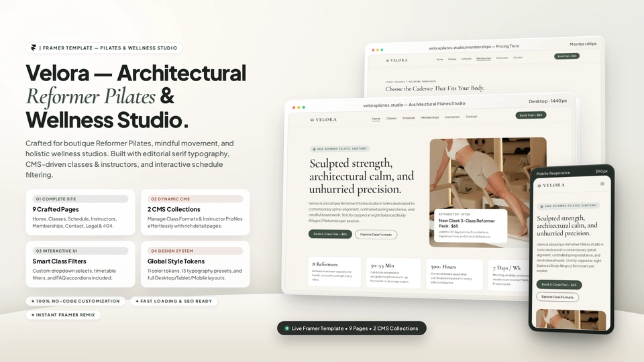The image size is (644, 362).
Task: Click Book Trial button in the back Memberships window
Action: click(x=567, y=56)
